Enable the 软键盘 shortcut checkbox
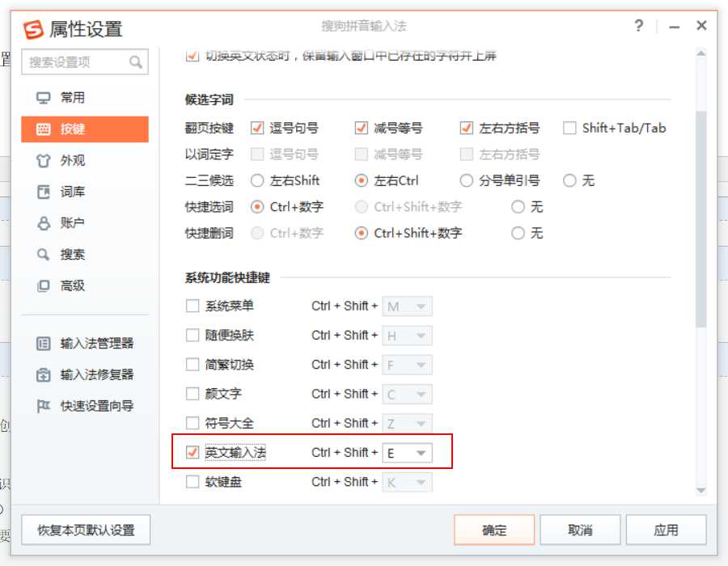 coord(193,482)
